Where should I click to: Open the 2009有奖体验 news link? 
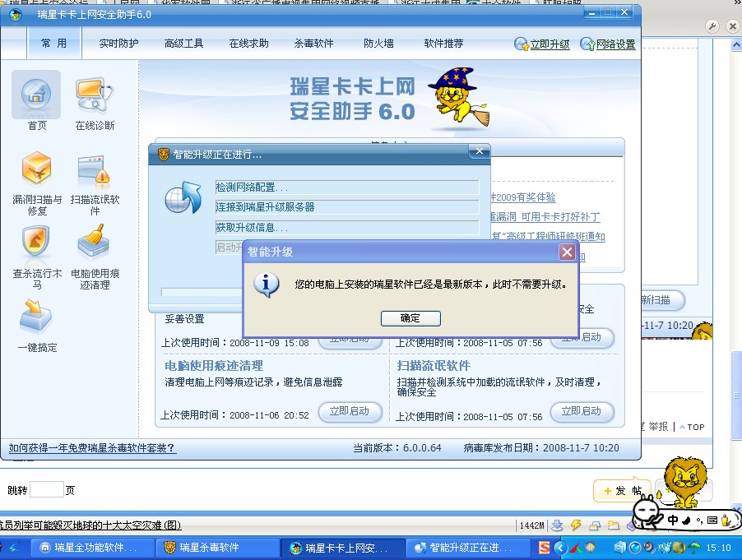[524, 197]
